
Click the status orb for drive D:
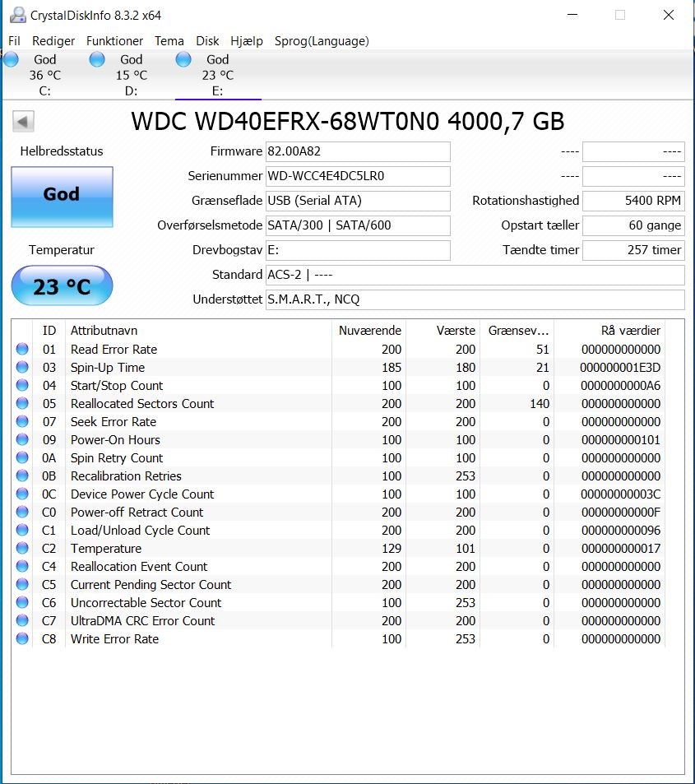tap(97, 59)
